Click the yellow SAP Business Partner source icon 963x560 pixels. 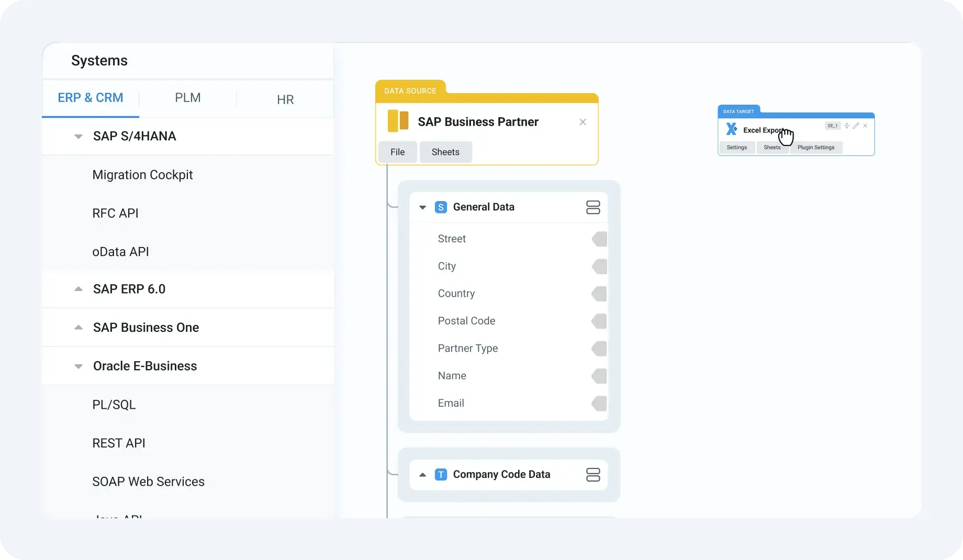coord(398,121)
